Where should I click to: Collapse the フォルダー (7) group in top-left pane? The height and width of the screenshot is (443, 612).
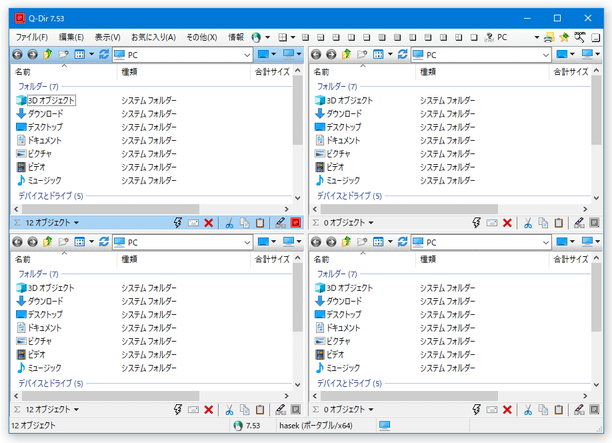click(x=38, y=87)
